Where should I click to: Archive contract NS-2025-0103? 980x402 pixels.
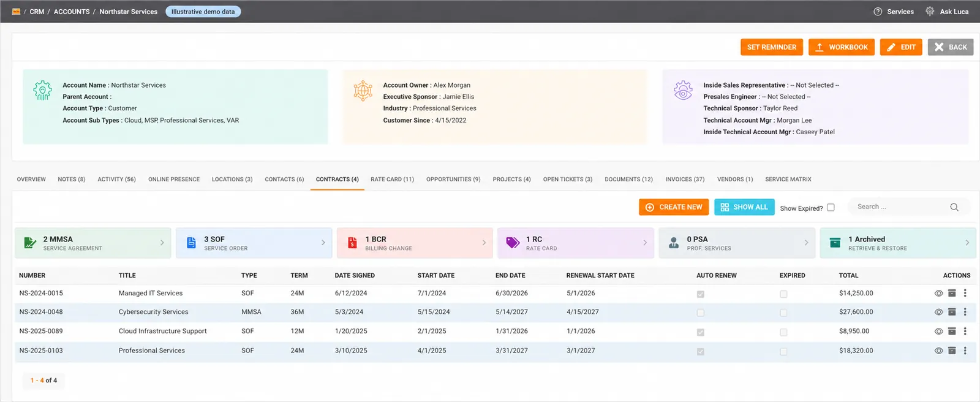pos(952,351)
